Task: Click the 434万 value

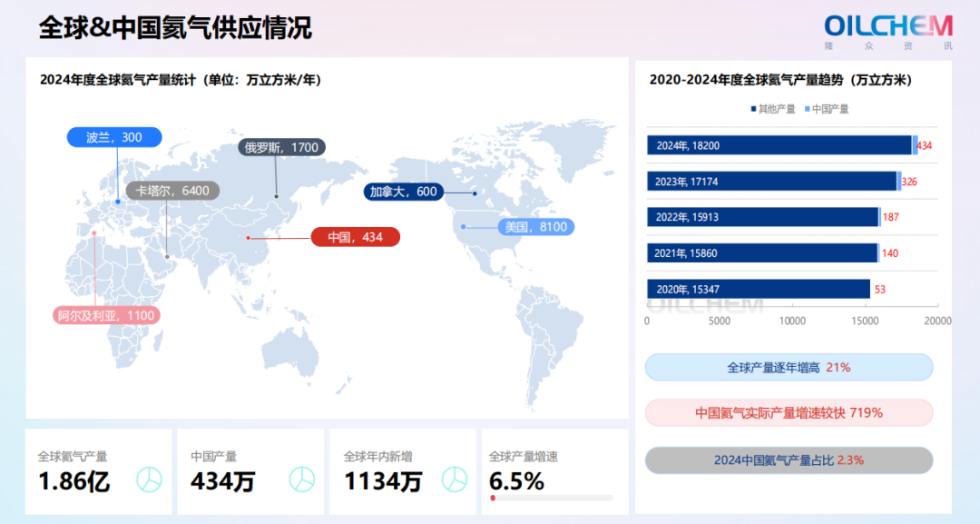Action: (224, 481)
